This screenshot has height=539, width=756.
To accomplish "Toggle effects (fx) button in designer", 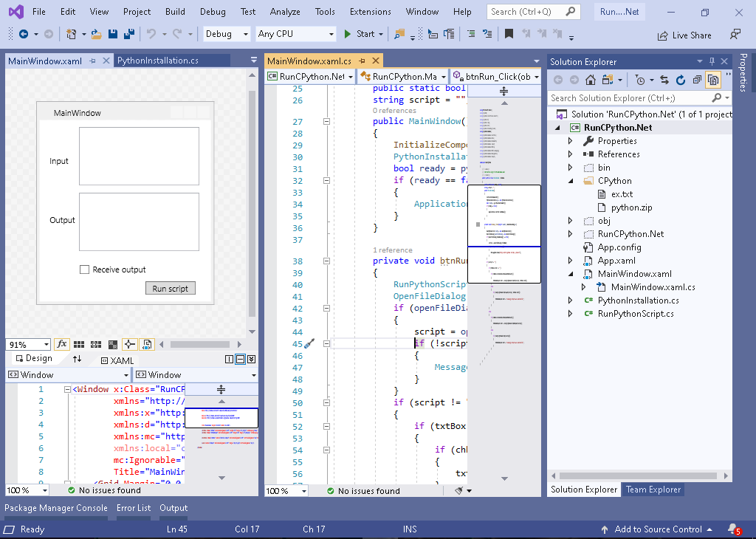I will (x=62, y=344).
